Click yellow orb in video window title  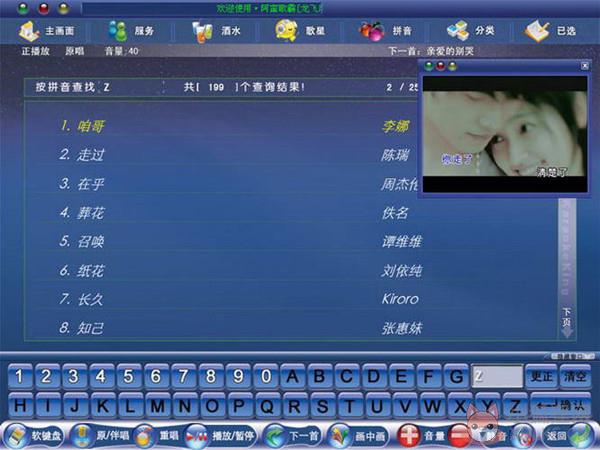452,66
